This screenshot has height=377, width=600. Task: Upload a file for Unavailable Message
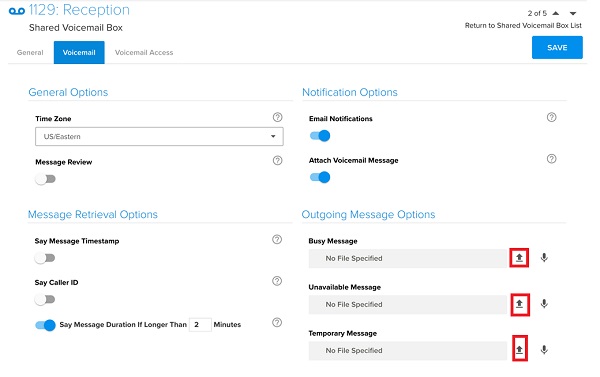(519, 304)
